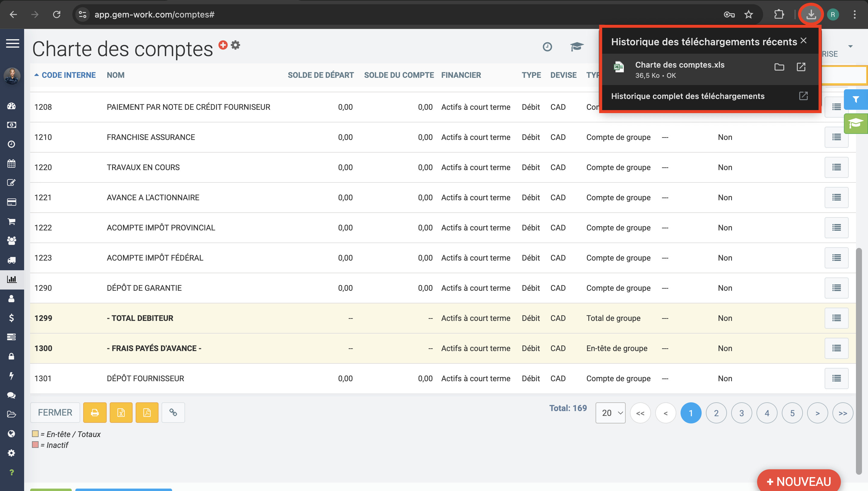Add a new account with the red plus icon
This screenshot has height=491, width=868.
click(223, 45)
